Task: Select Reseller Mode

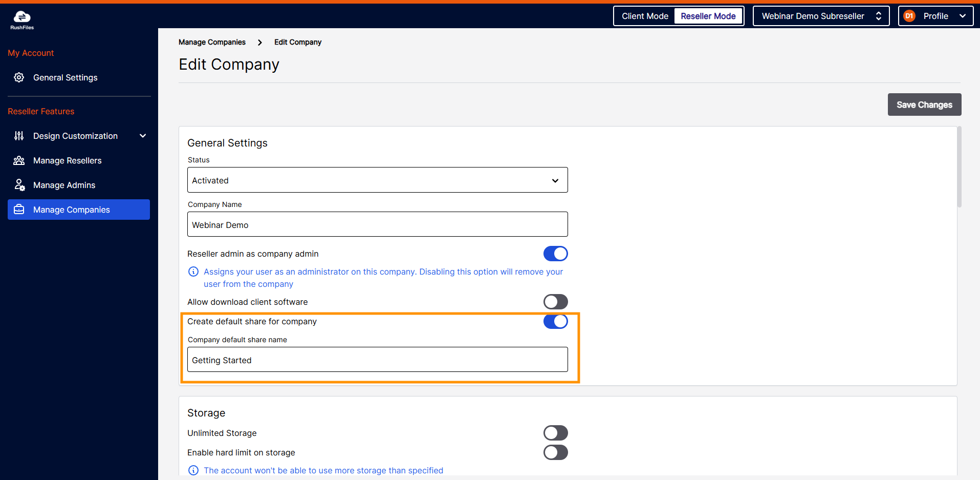Action: [x=708, y=16]
